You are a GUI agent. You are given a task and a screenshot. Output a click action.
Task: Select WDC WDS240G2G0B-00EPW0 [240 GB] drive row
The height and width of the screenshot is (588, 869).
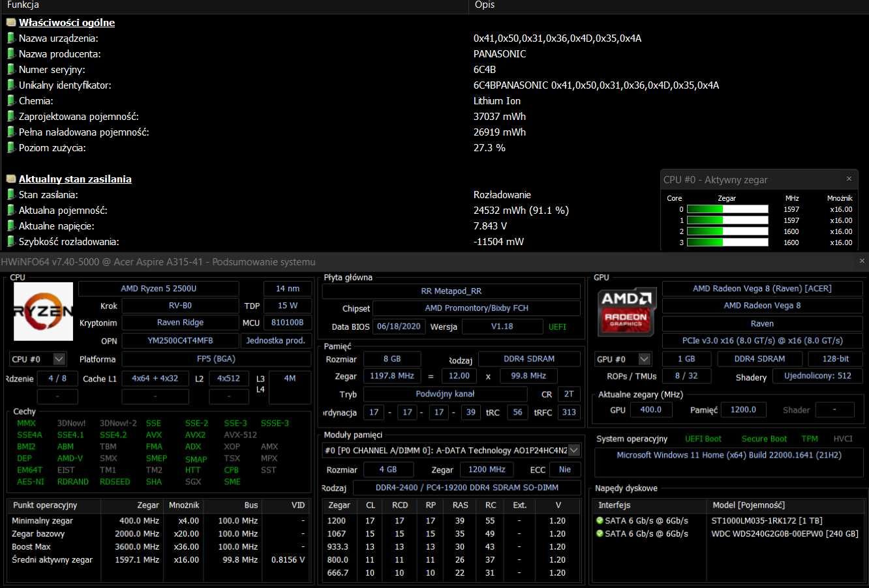pos(729,534)
